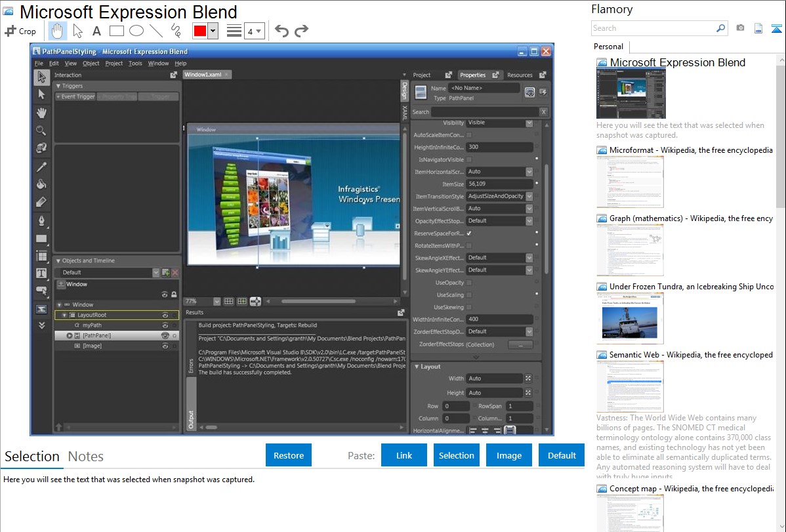Viewport: 786px width, 532px height.
Task: Select the ellipse drawing tool
Action: [x=136, y=31]
